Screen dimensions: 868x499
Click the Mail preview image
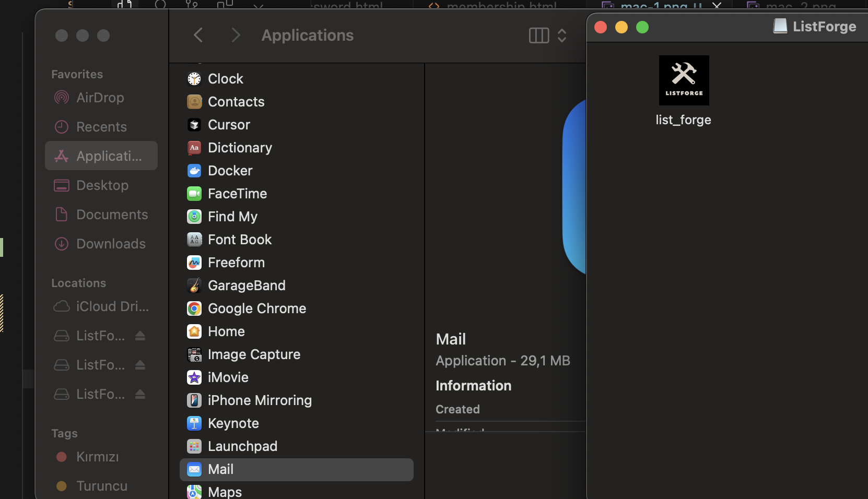click(x=574, y=186)
